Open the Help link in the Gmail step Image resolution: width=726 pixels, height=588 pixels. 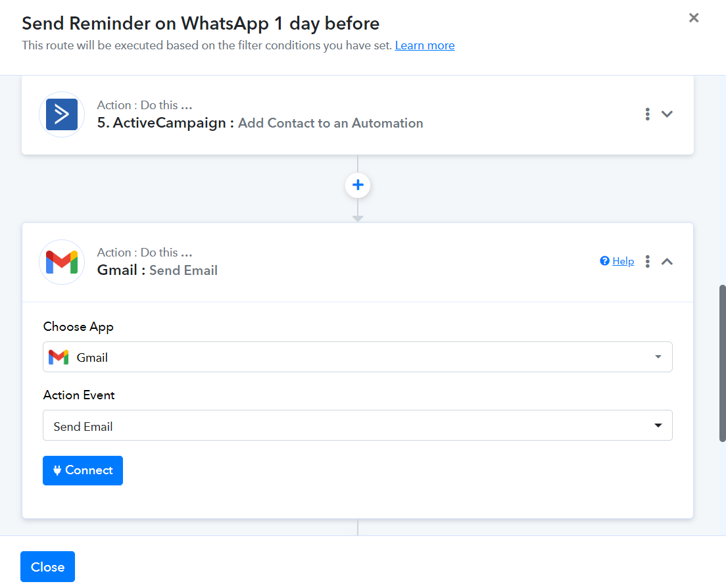pyautogui.click(x=623, y=261)
